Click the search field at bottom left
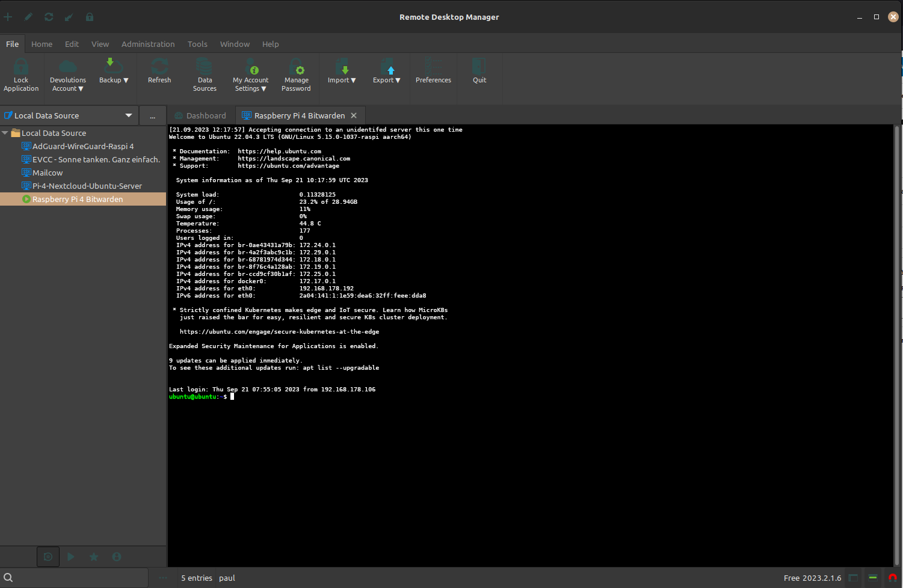The image size is (903, 588). click(x=78, y=578)
